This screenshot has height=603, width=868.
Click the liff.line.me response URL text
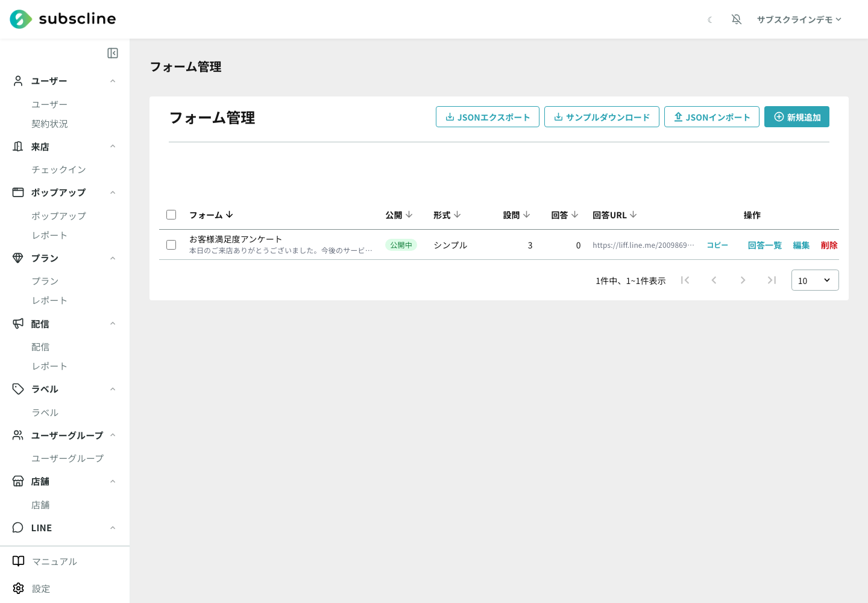643,245
